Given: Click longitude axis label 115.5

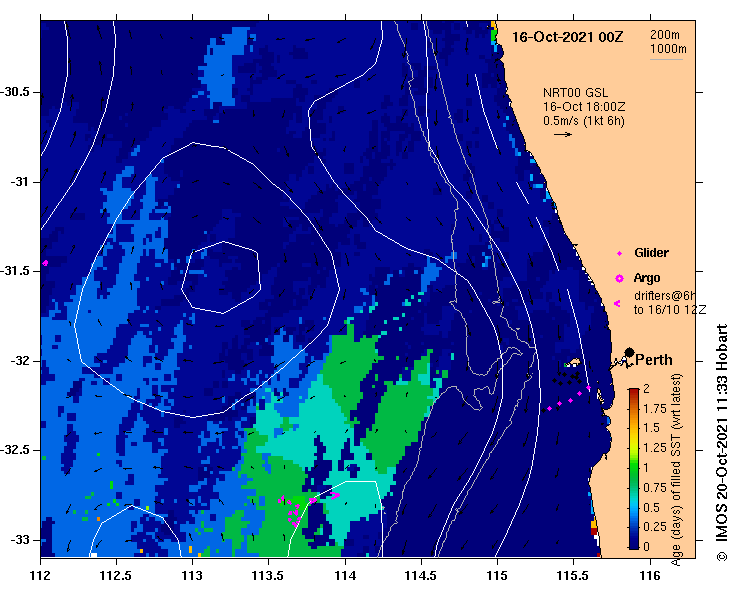Looking at the screenshot, I should (x=574, y=576).
